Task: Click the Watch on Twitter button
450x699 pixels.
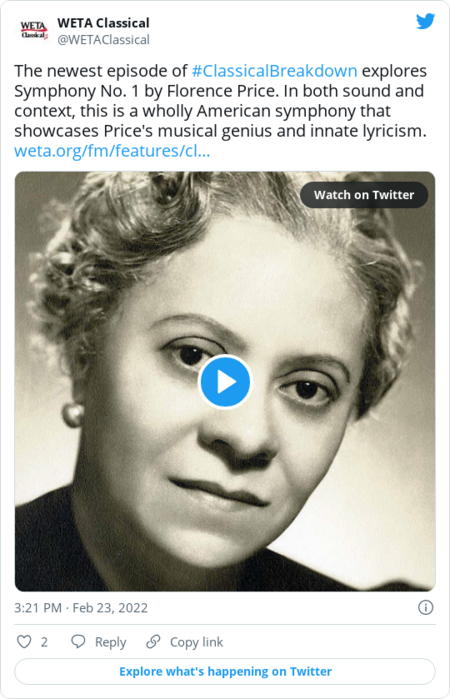Action: [364, 195]
